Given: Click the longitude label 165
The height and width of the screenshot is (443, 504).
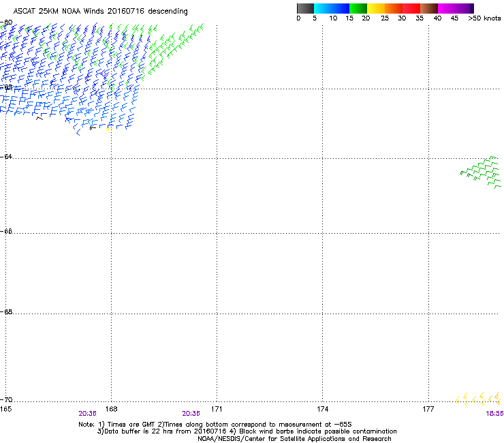Looking at the screenshot, I should click(x=5, y=409).
